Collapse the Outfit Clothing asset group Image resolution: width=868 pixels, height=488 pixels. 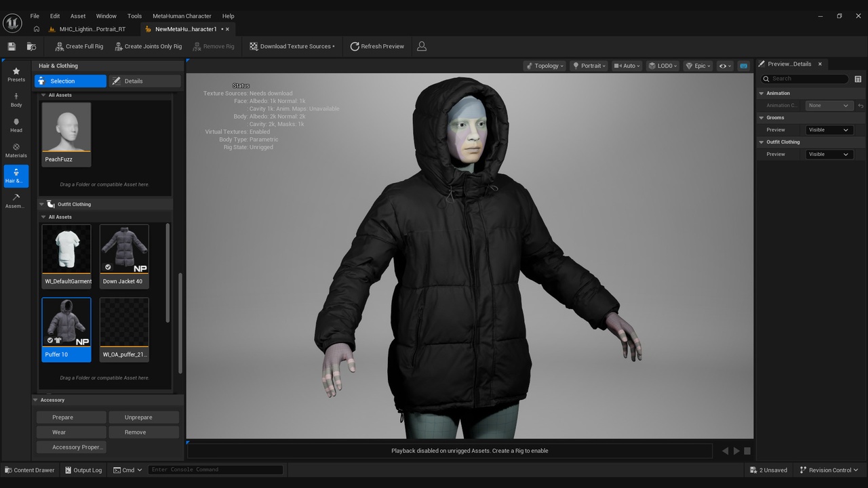pos(41,204)
